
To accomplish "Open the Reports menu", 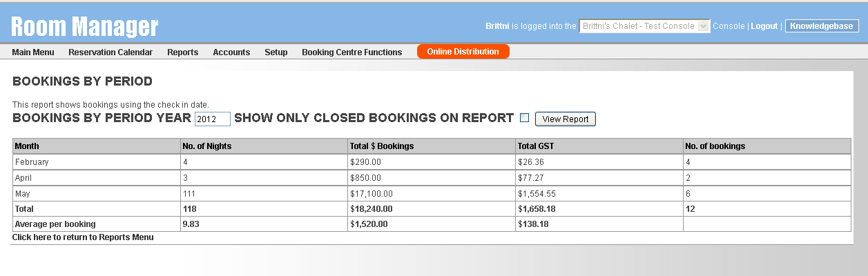I will pos(182,52).
